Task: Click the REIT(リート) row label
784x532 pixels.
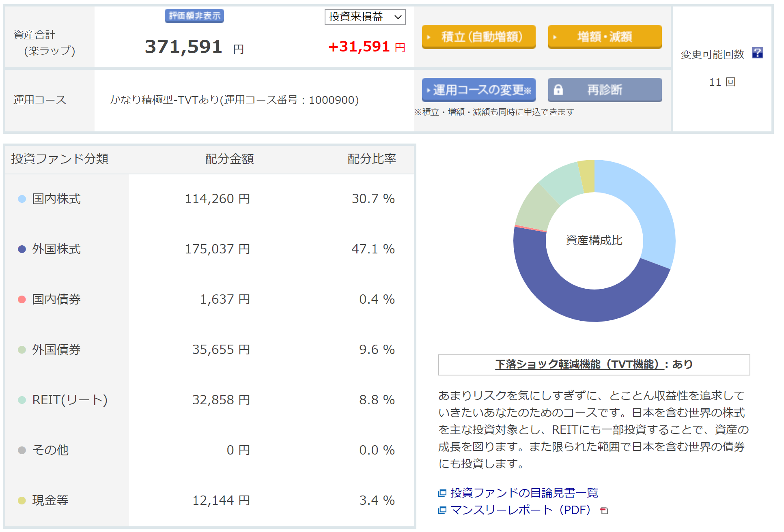Action: click(69, 400)
